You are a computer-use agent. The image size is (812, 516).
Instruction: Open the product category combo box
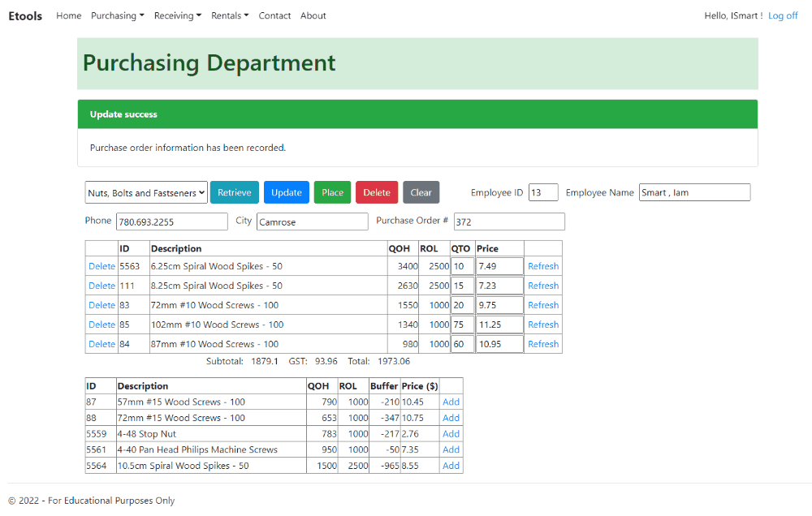(146, 192)
